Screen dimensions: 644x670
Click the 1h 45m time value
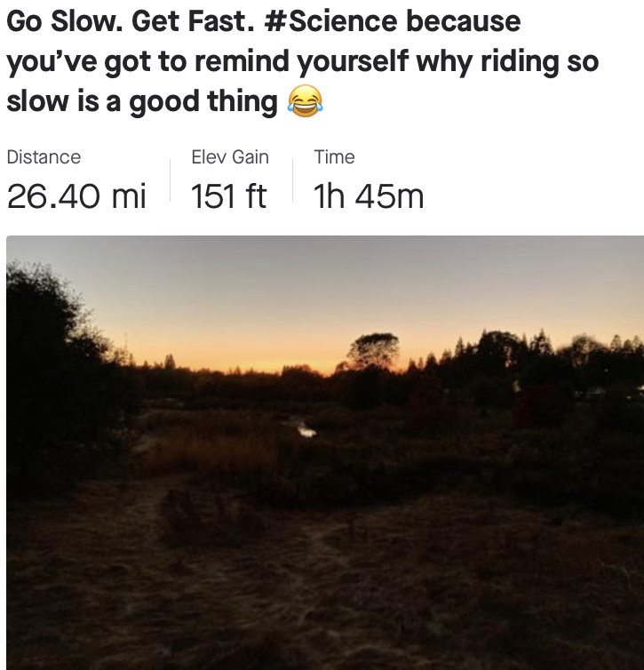coord(369,196)
